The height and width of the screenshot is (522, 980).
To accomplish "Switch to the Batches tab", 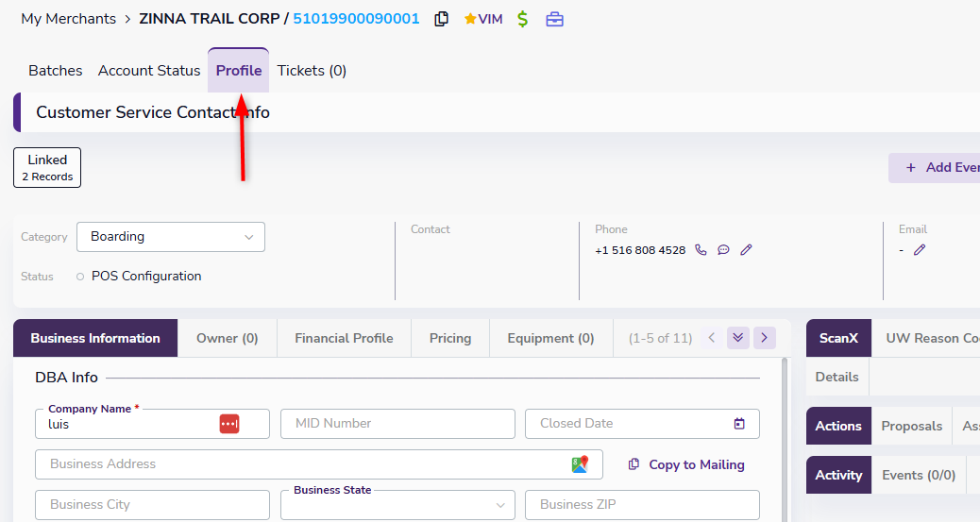I will coord(55,71).
